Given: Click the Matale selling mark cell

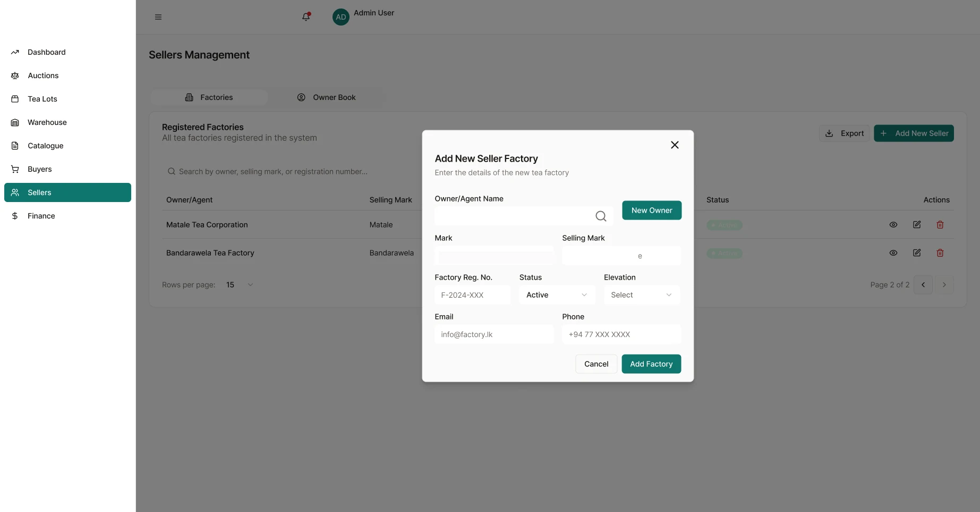Looking at the screenshot, I should click(x=381, y=225).
